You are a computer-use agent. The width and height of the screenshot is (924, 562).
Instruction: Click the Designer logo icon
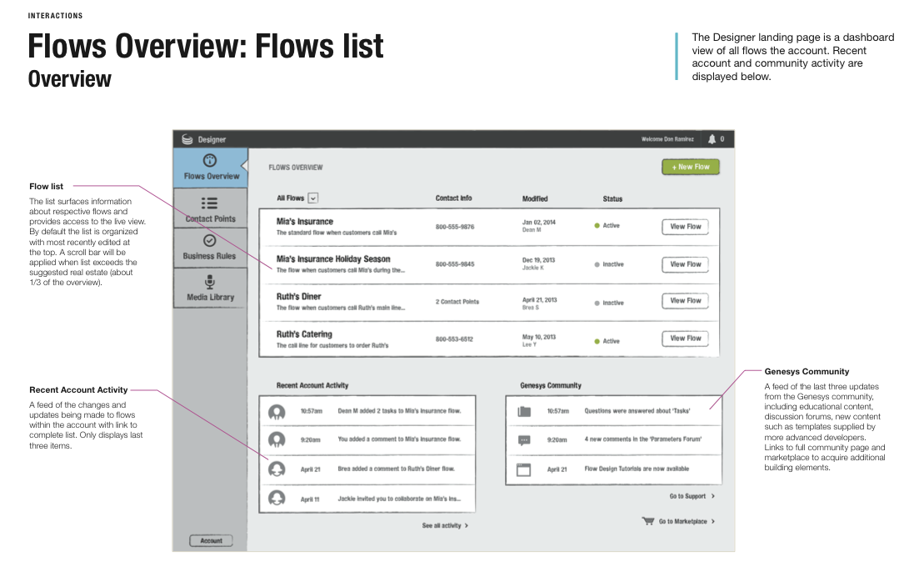pyautogui.click(x=187, y=139)
